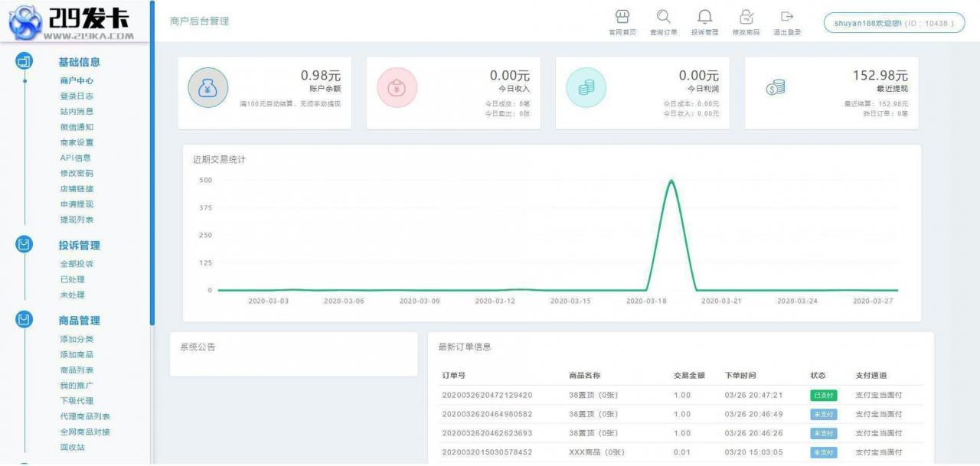The height and width of the screenshot is (466, 980).
Task: Click 未支付 badge for XXX商品 order
Action: pyautogui.click(x=824, y=452)
